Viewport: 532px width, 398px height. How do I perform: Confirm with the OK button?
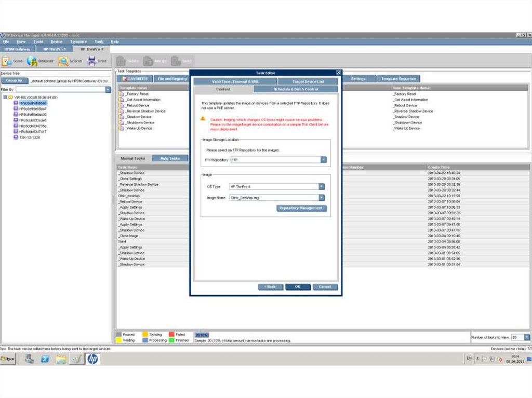click(298, 287)
